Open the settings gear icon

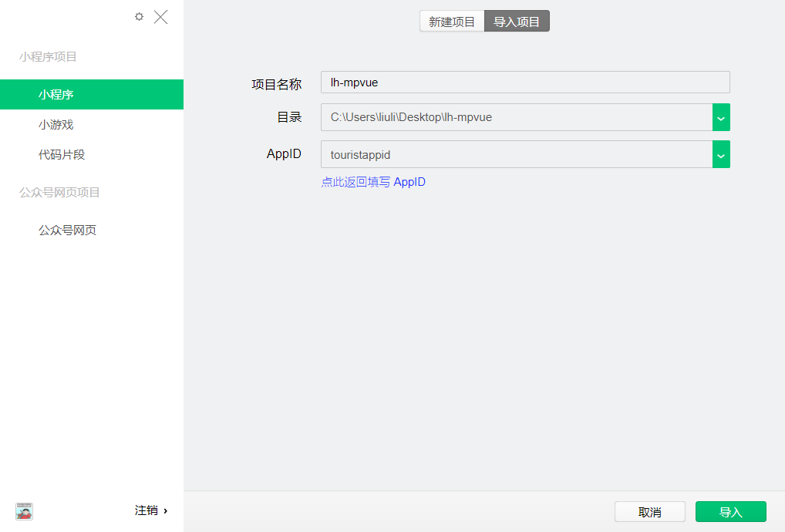139,16
